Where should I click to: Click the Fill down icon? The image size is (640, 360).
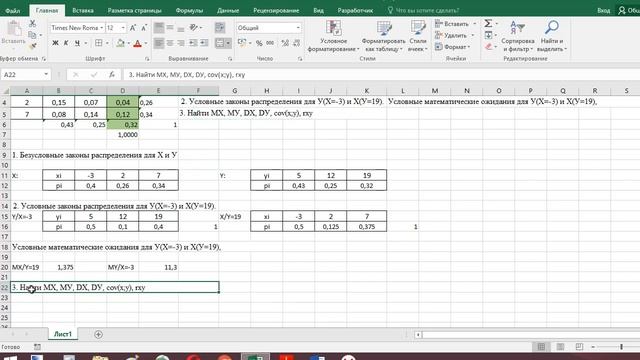point(489,36)
